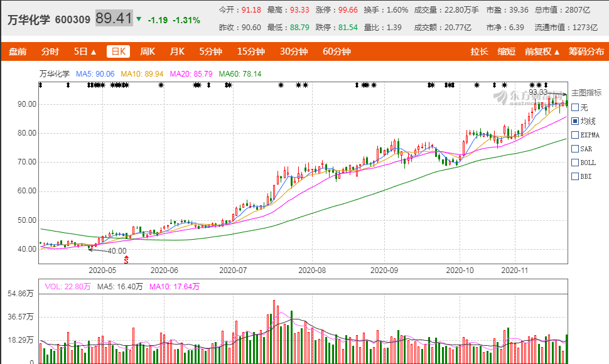Click the 2020-11 date axis label
The image size is (609, 364).
515,270
